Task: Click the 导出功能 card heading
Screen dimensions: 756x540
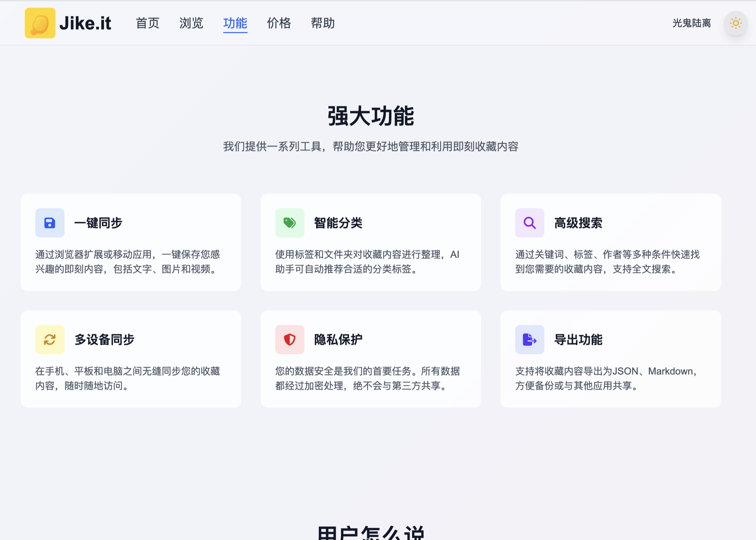Action: pyautogui.click(x=578, y=340)
